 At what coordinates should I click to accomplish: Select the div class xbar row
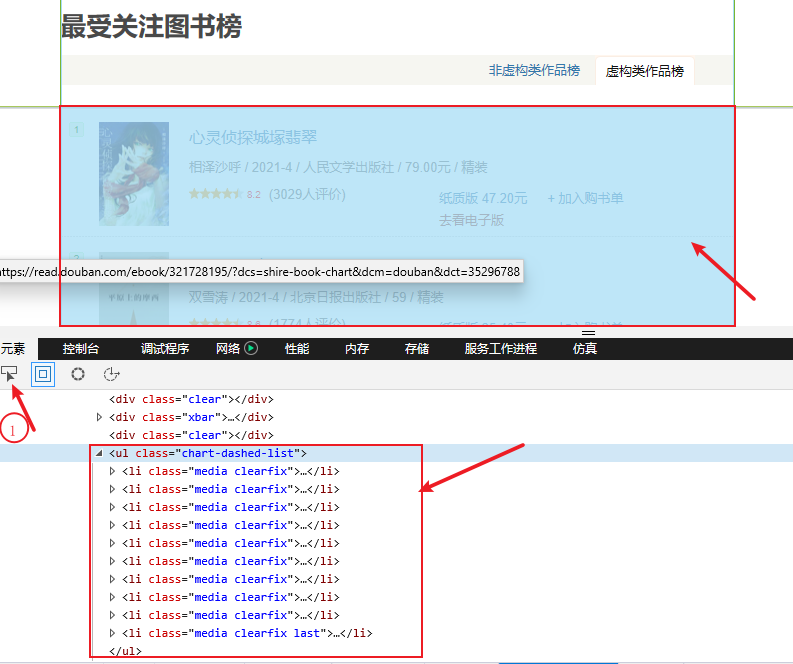(191, 417)
